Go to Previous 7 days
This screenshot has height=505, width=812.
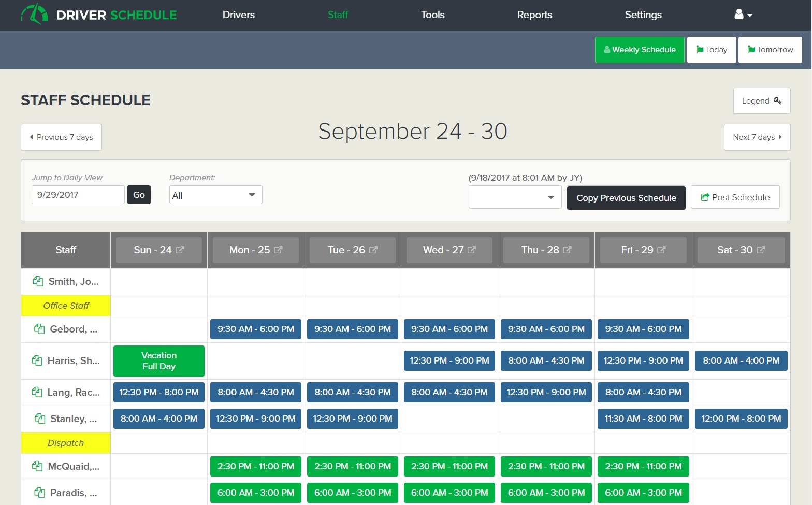[x=61, y=137]
